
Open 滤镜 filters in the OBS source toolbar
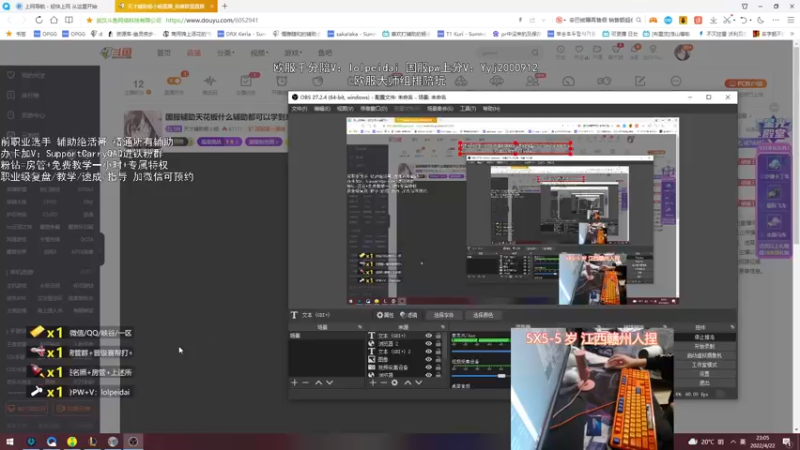click(x=409, y=315)
